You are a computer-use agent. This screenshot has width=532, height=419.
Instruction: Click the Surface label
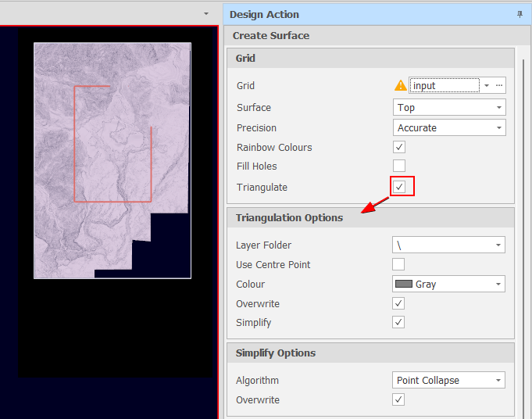point(253,108)
